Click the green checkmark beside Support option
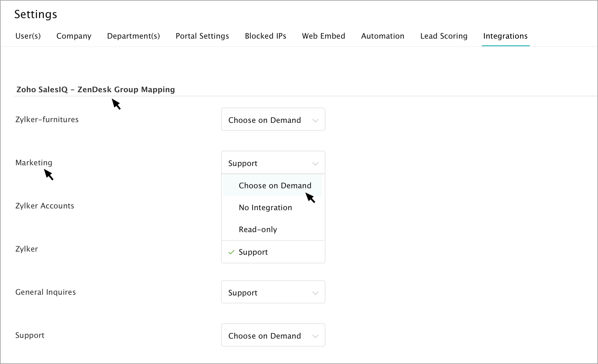The height and width of the screenshot is (364, 598). point(231,252)
